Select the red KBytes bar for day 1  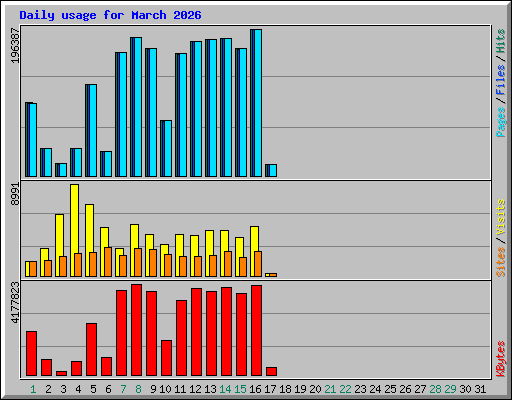[32, 354]
